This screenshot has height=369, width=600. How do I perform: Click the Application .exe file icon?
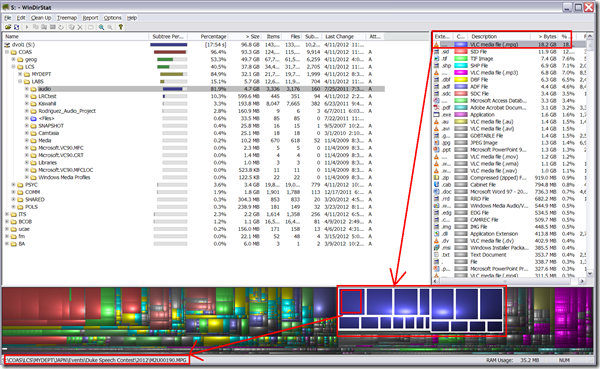coord(437,114)
